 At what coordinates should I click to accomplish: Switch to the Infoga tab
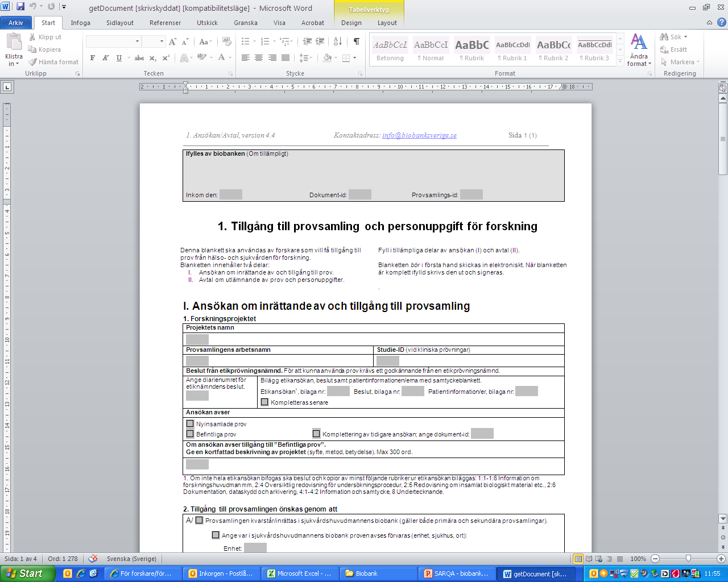[x=81, y=23]
